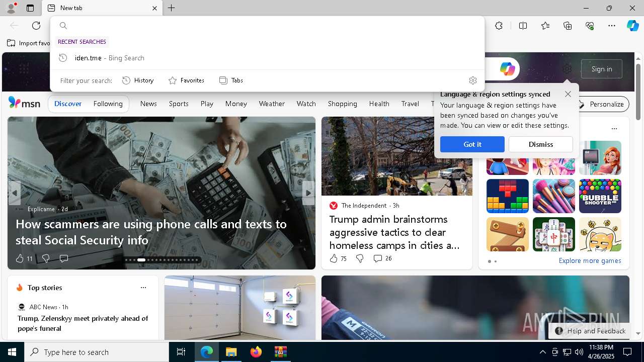Go to previous carousel story

(15, 193)
